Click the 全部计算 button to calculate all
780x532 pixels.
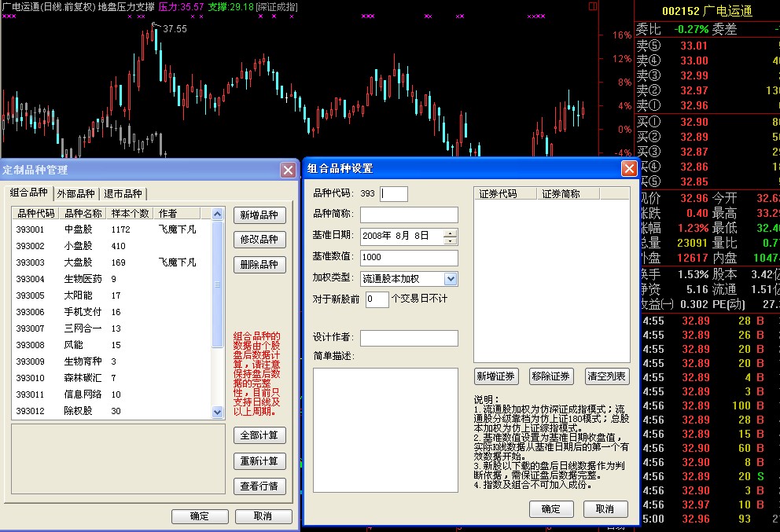pyautogui.click(x=259, y=435)
